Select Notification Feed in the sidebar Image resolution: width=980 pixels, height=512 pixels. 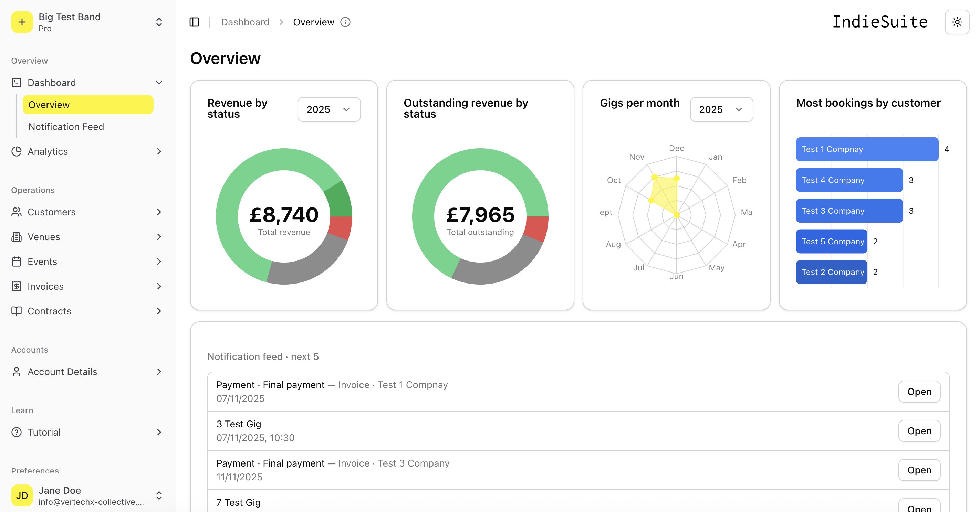66,127
